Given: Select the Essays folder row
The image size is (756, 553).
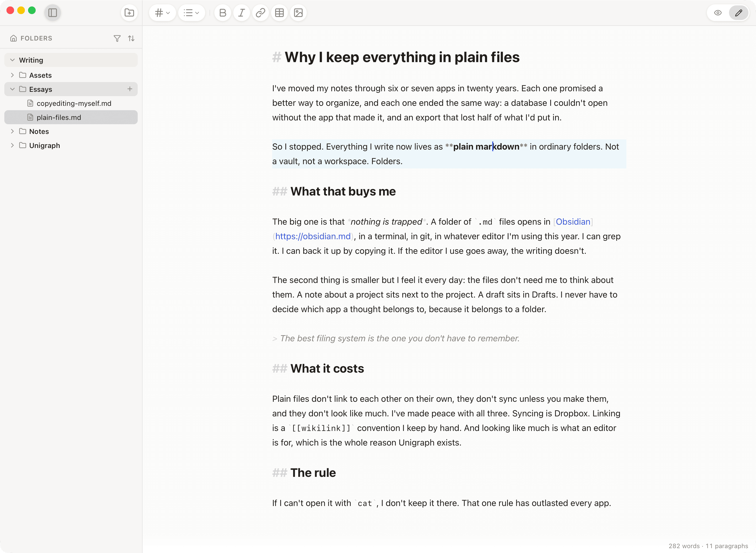Looking at the screenshot, I should click(x=71, y=89).
